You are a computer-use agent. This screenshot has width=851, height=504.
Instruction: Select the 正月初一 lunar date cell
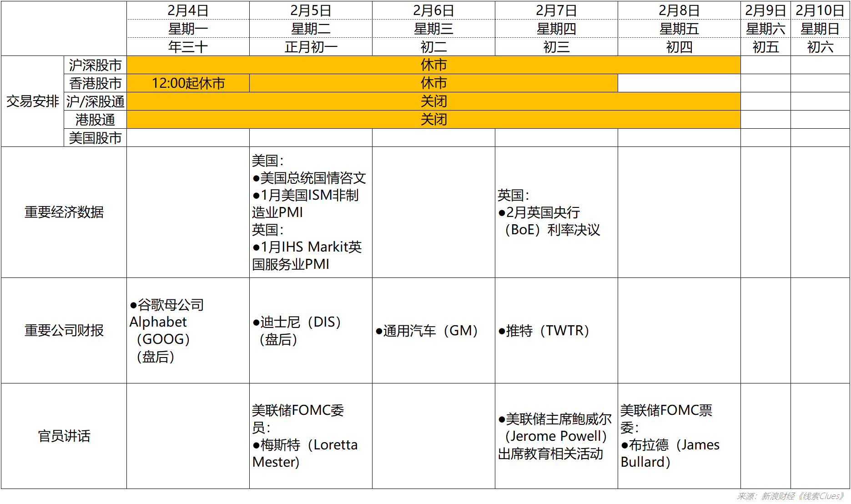coord(311,46)
